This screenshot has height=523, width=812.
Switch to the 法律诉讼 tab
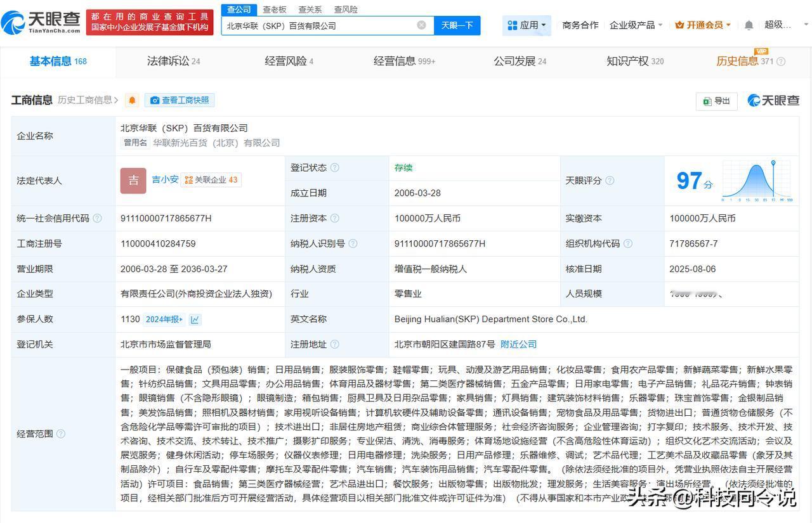coord(173,61)
